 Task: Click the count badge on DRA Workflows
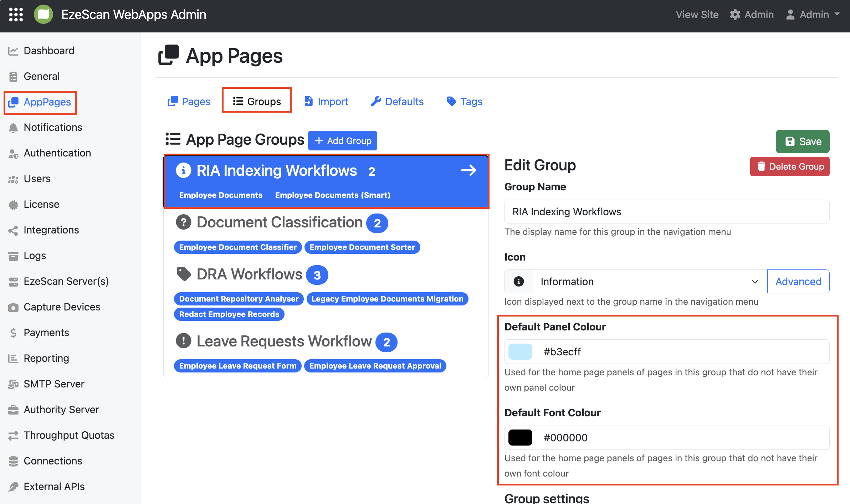click(x=317, y=275)
